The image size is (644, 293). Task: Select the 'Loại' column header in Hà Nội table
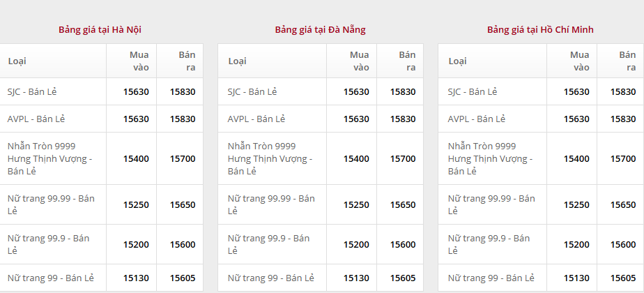click(x=17, y=61)
